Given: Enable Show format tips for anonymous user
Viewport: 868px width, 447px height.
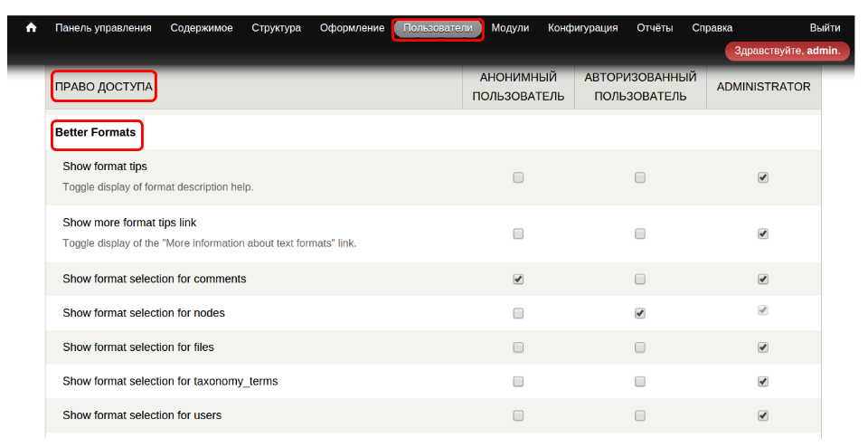Looking at the screenshot, I should (518, 178).
